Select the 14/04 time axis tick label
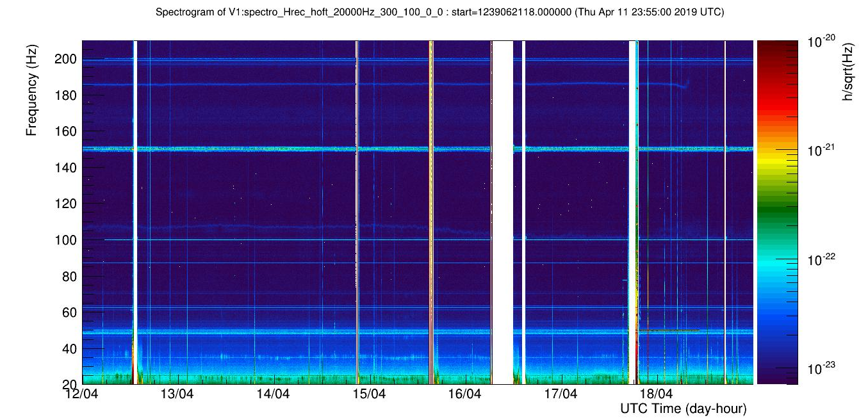 273,394
